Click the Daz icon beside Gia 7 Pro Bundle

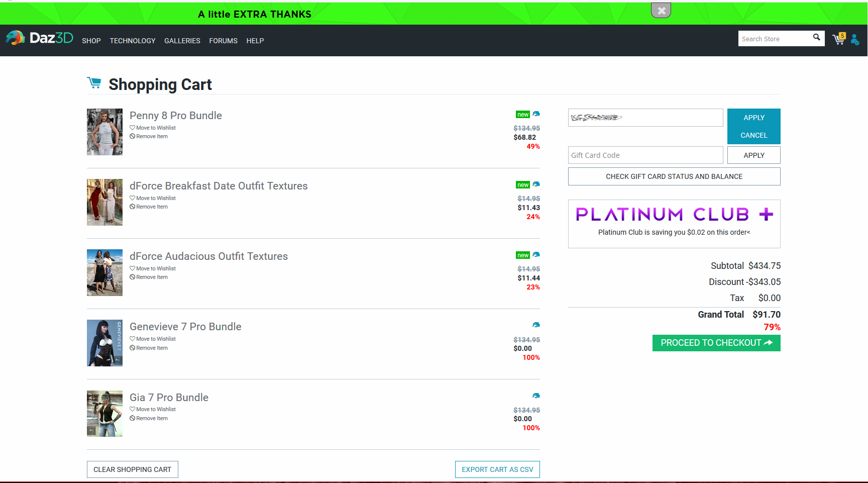(536, 396)
